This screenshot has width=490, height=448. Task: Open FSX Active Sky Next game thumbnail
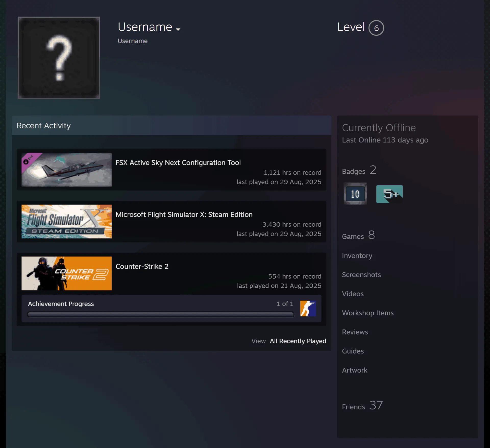(x=67, y=170)
